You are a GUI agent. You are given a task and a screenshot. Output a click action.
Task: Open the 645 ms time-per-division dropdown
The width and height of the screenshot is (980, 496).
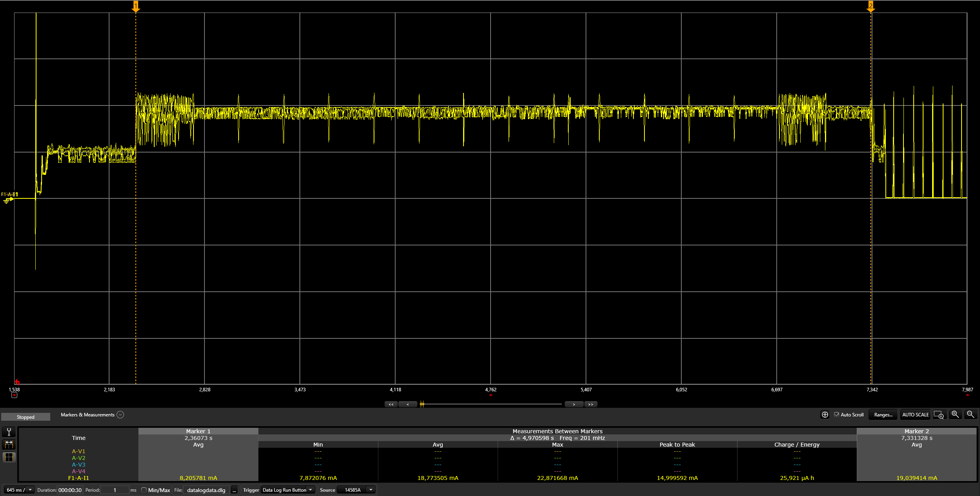click(19, 490)
